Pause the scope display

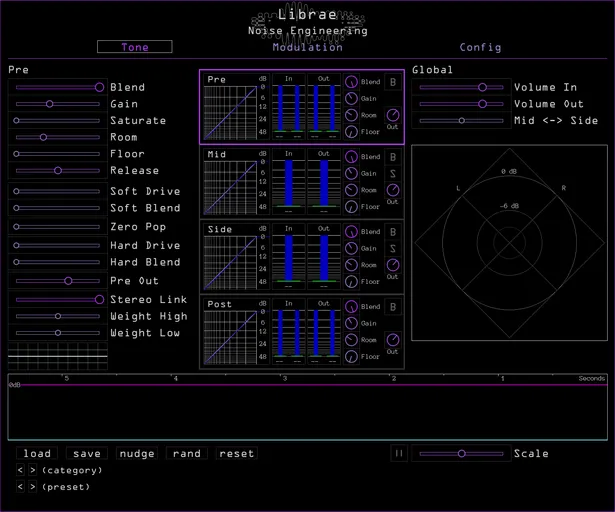pyautogui.click(x=399, y=454)
